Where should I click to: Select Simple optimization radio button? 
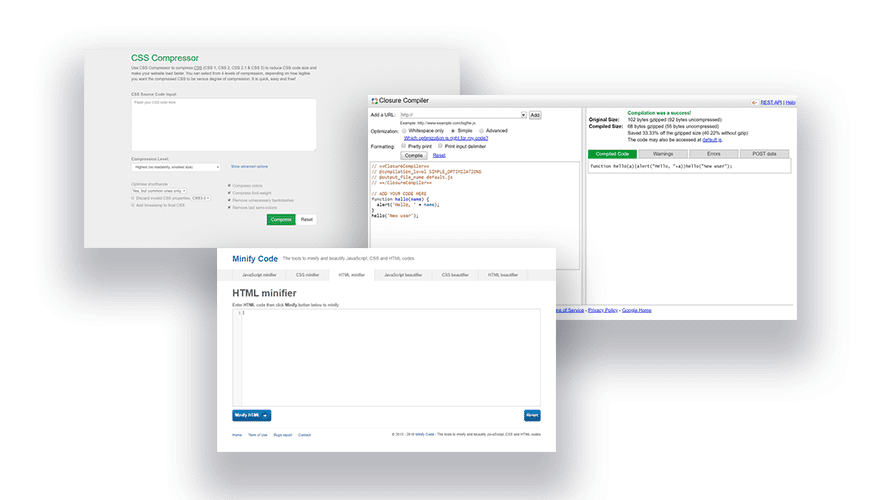pos(453,131)
